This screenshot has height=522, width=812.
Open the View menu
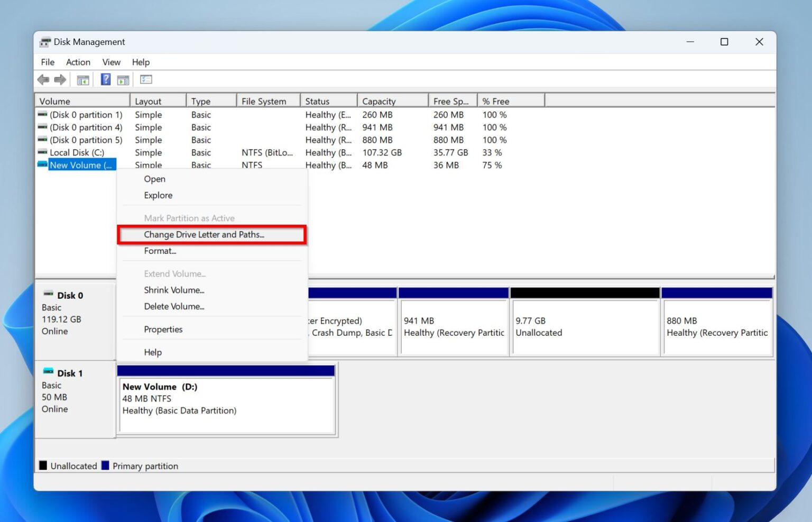(x=111, y=62)
